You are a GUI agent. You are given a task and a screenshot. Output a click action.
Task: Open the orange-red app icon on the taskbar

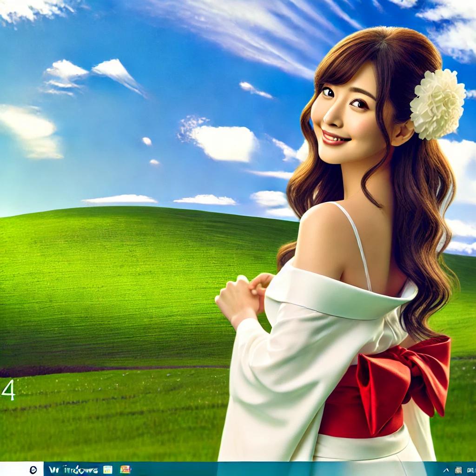125,469
